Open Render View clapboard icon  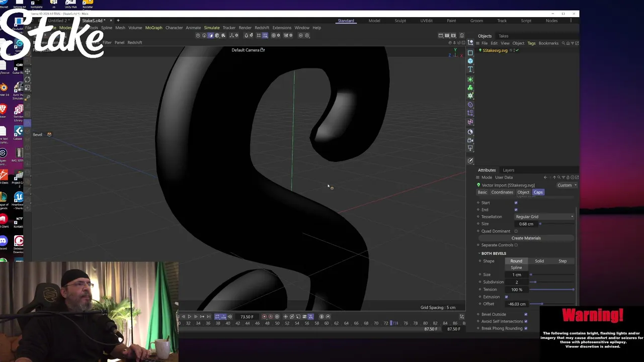point(441,35)
